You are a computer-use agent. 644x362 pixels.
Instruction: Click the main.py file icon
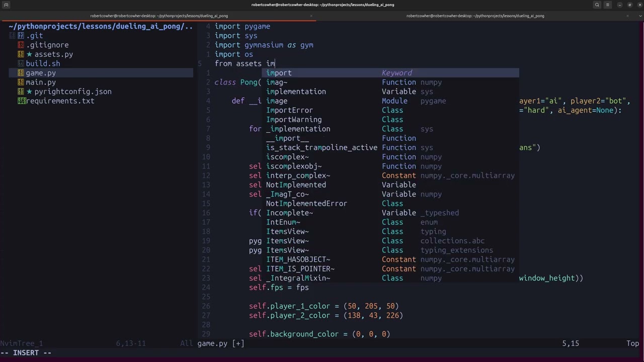point(21,82)
